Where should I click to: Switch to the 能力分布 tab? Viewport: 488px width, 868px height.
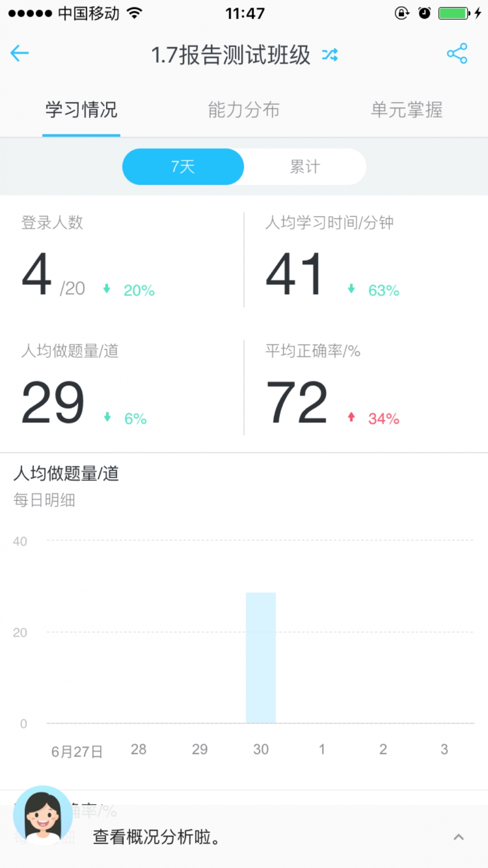(x=244, y=110)
